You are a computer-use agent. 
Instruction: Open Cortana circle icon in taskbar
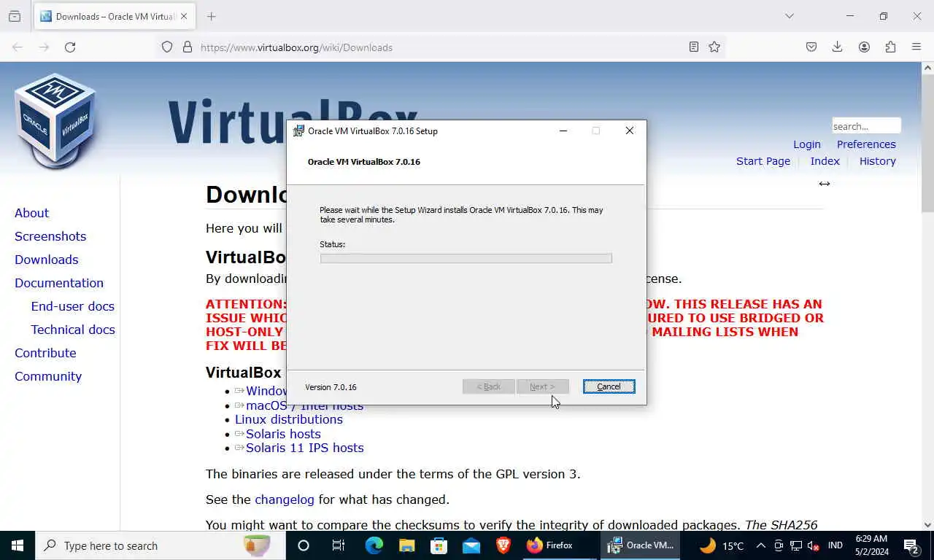click(304, 545)
